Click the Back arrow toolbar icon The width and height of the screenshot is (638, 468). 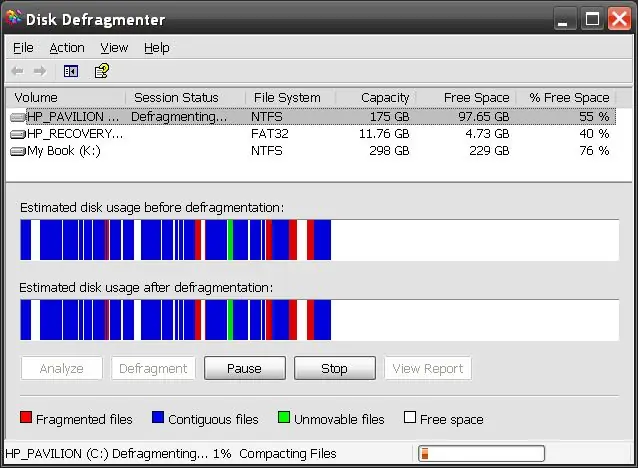tap(17, 71)
